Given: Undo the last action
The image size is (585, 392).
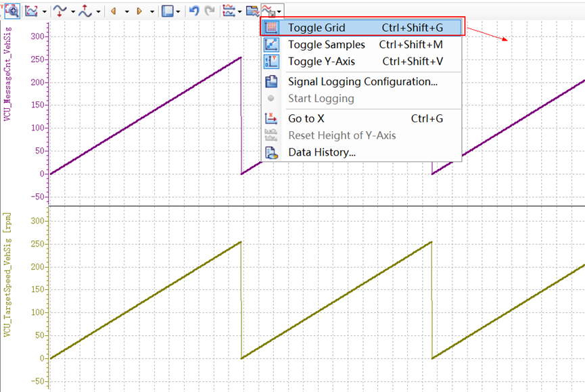Looking at the screenshot, I should pyautogui.click(x=194, y=11).
